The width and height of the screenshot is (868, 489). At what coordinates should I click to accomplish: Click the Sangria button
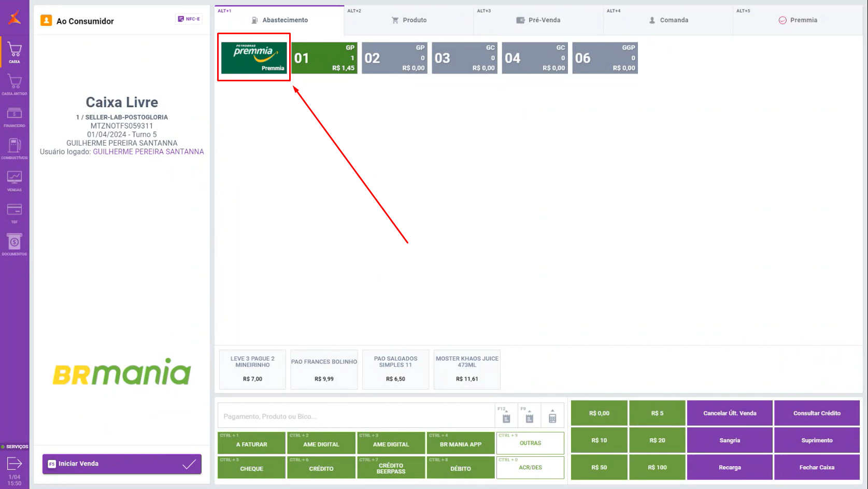coord(730,440)
